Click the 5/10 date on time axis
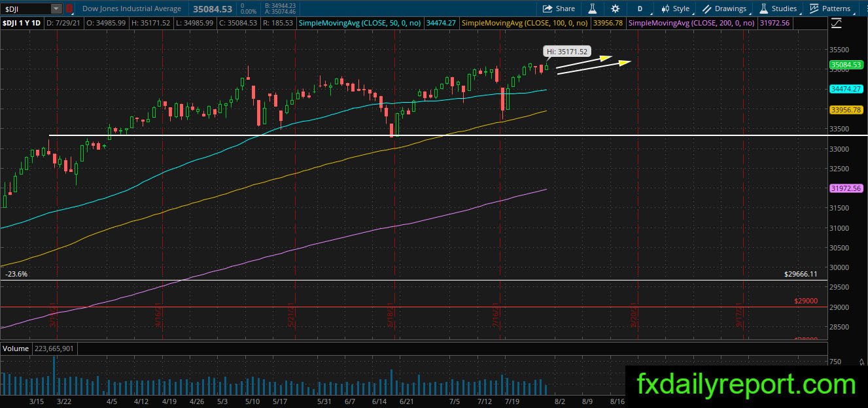This screenshot has height=408, width=868. coord(251,401)
